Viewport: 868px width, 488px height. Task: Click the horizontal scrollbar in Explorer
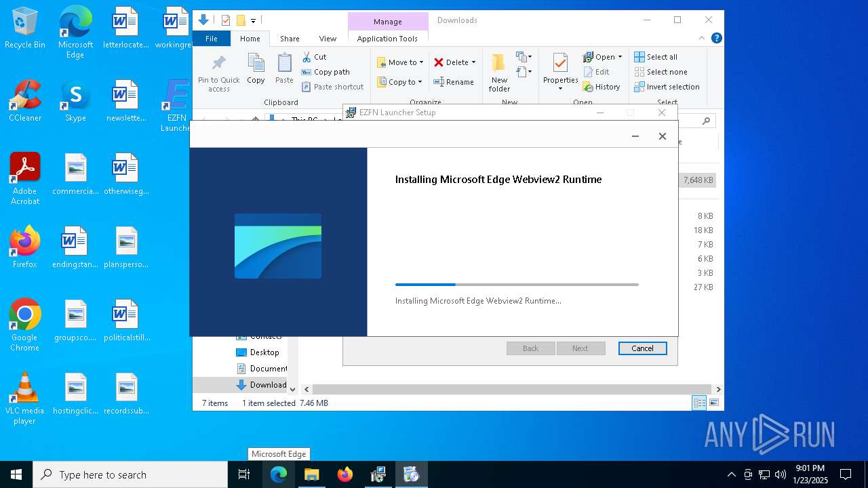(x=512, y=390)
